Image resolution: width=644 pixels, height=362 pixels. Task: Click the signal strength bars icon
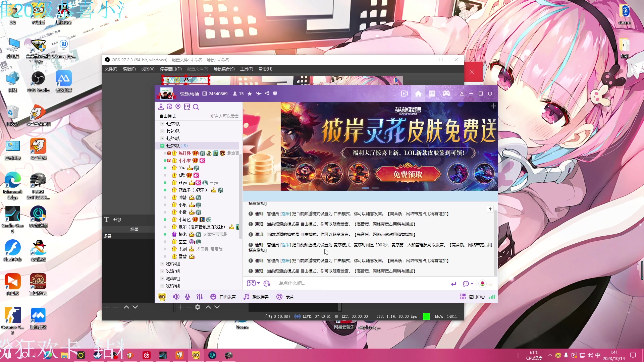(x=492, y=297)
